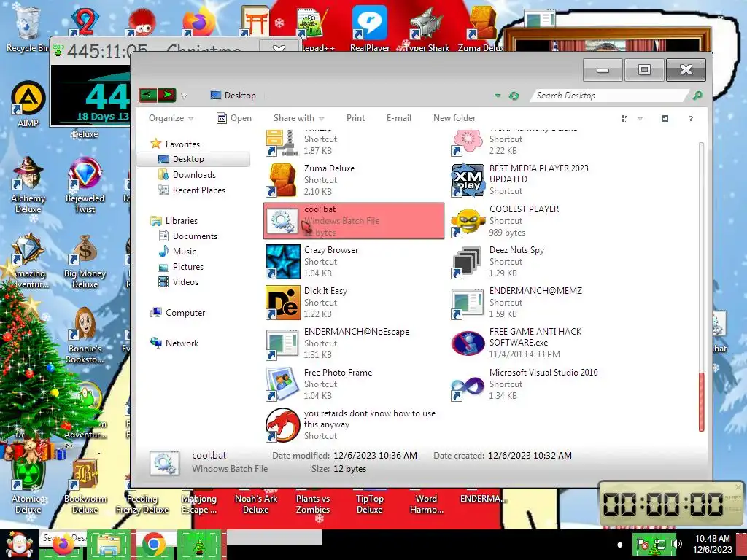Click the volume tray icon
This screenshot has height=560, width=747.
(678, 544)
